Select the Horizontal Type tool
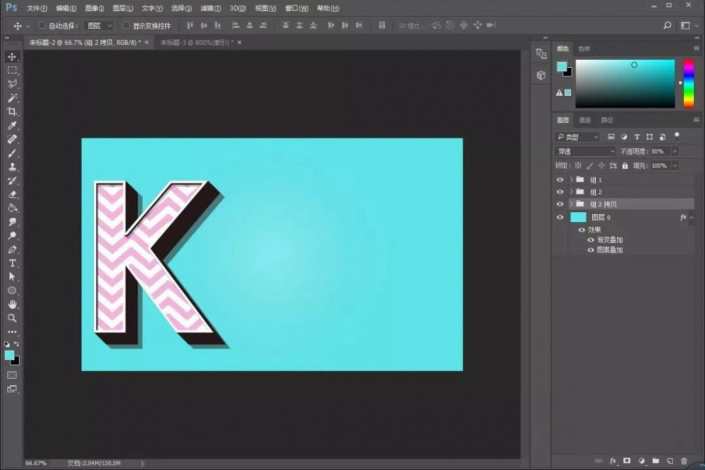Image resolution: width=705 pixels, height=470 pixels. [12, 263]
